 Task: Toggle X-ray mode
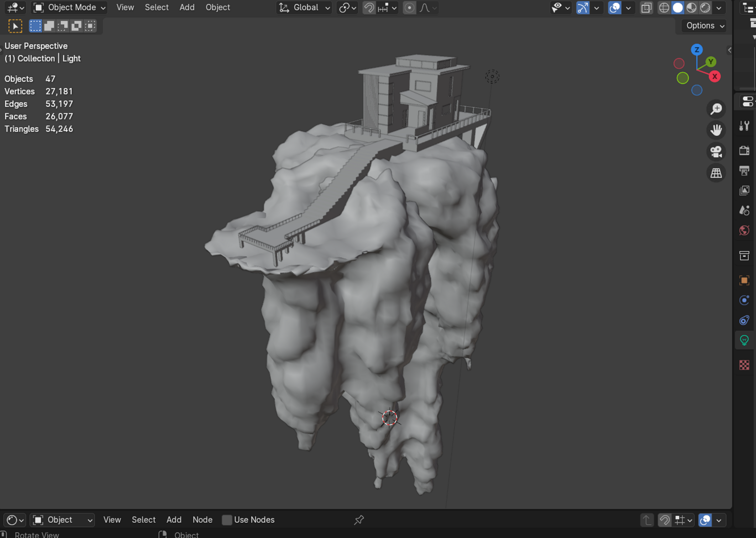pos(646,8)
